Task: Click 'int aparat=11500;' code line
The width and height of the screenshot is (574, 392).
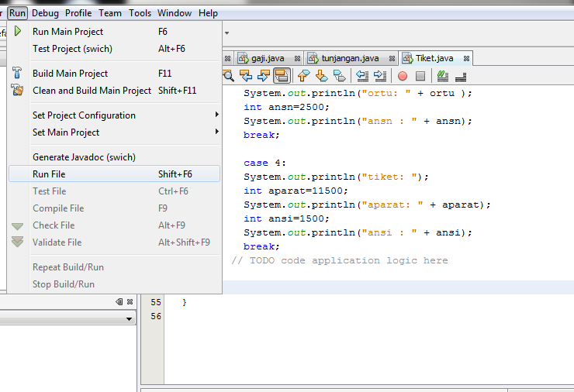Action: pyautogui.click(x=296, y=191)
